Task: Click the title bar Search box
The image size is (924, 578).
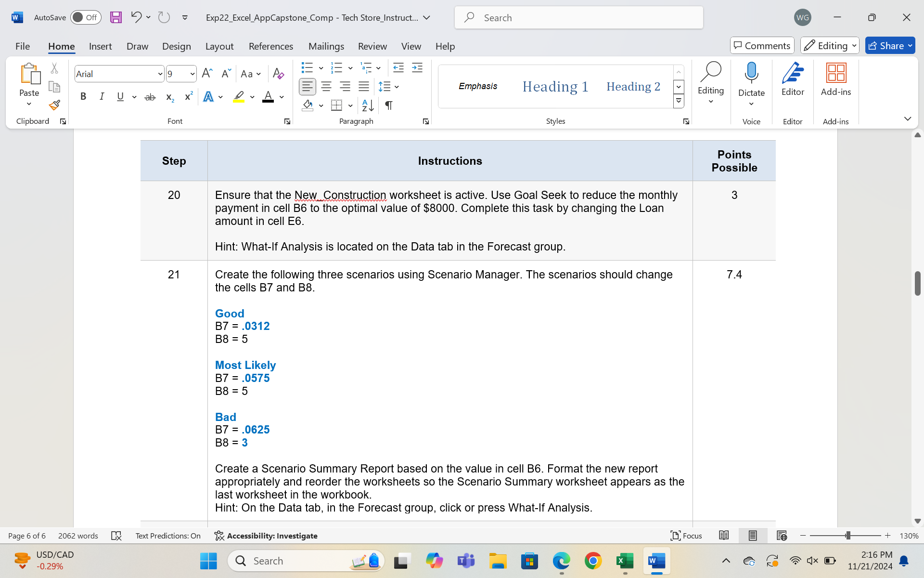Action: coord(578,18)
